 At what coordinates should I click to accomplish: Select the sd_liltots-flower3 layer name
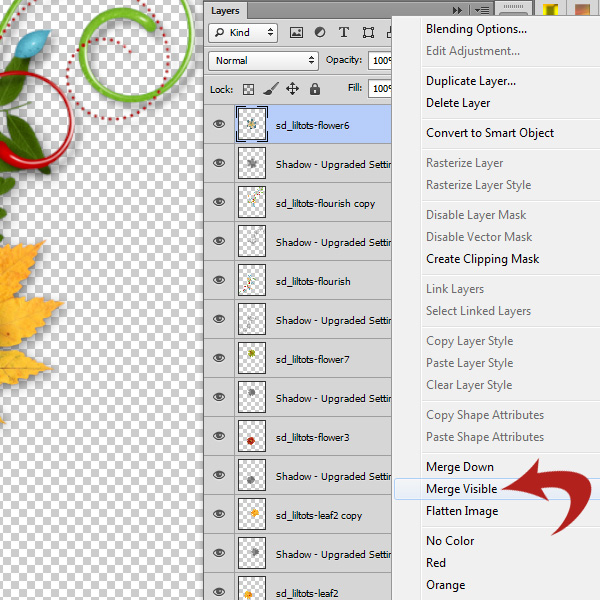pos(312,438)
